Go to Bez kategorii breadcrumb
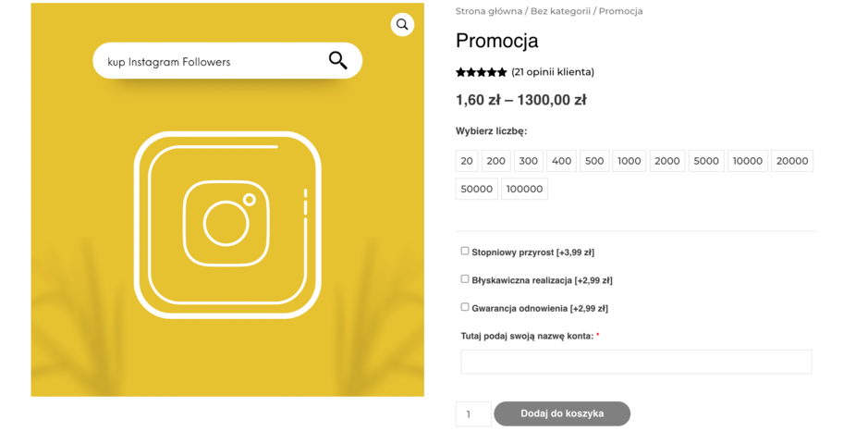Viewport: 868px width, 431px height. [x=560, y=11]
